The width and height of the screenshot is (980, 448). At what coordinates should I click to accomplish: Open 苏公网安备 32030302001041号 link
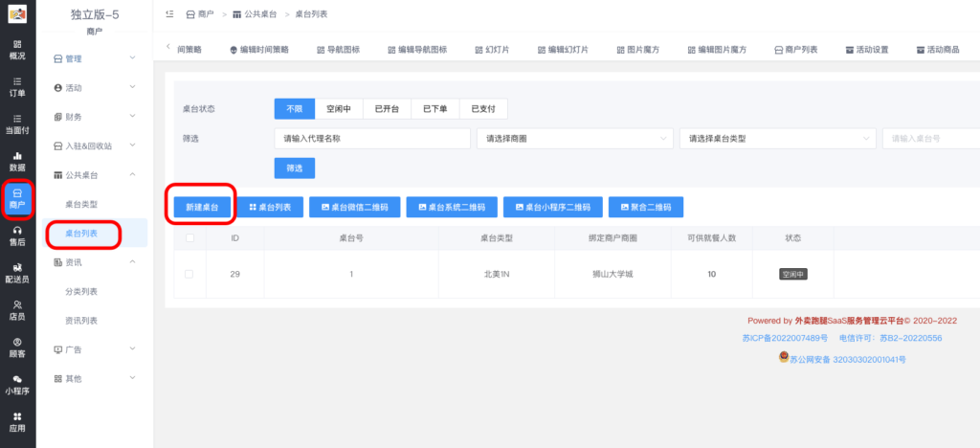tap(842, 359)
